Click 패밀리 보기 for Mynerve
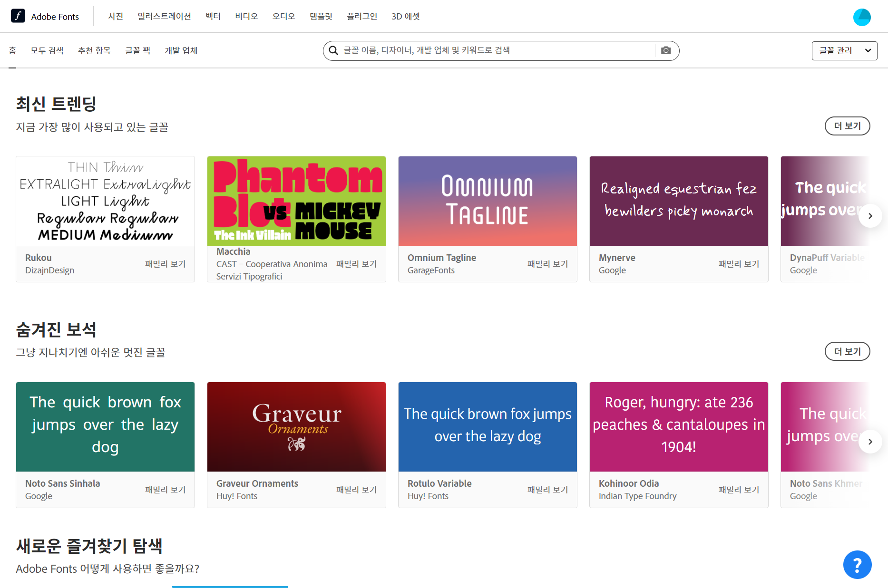Image resolution: width=888 pixels, height=588 pixels. [x=739, y=264]
